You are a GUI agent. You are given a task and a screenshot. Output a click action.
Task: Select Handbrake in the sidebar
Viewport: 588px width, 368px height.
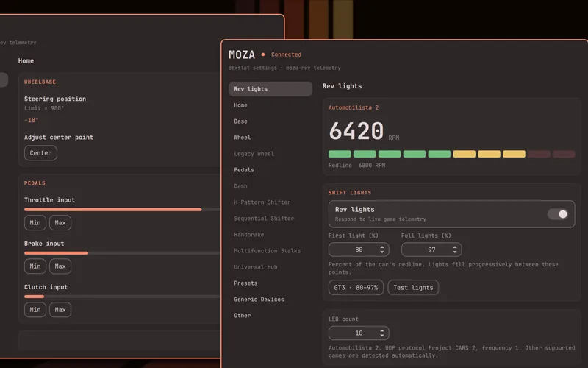(x=249, y=234)
